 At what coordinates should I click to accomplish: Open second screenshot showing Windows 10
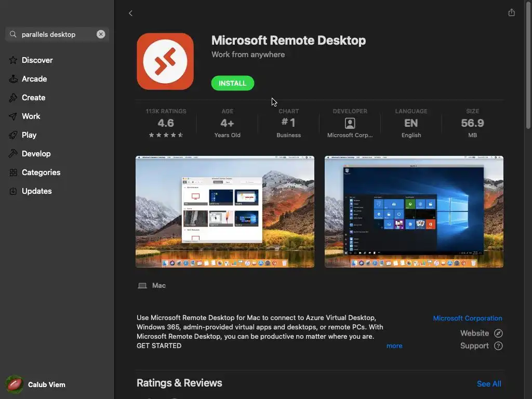tap(414, 212)
